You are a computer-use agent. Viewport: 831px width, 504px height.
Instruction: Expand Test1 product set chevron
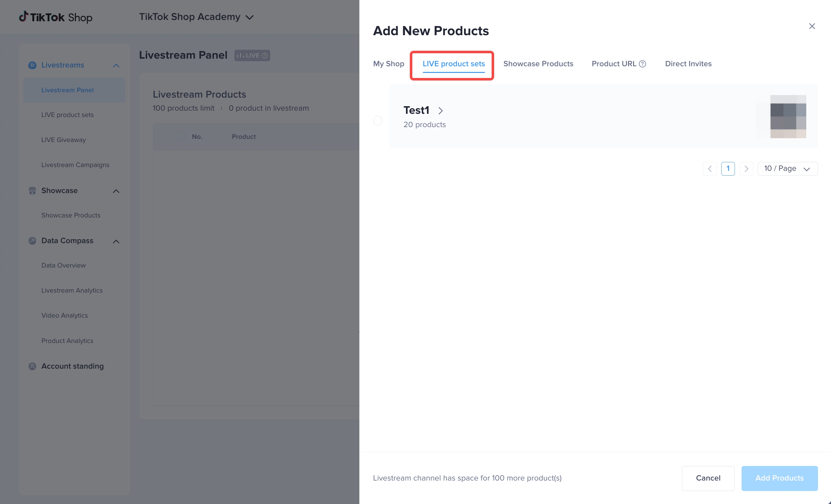pos(441,111)
